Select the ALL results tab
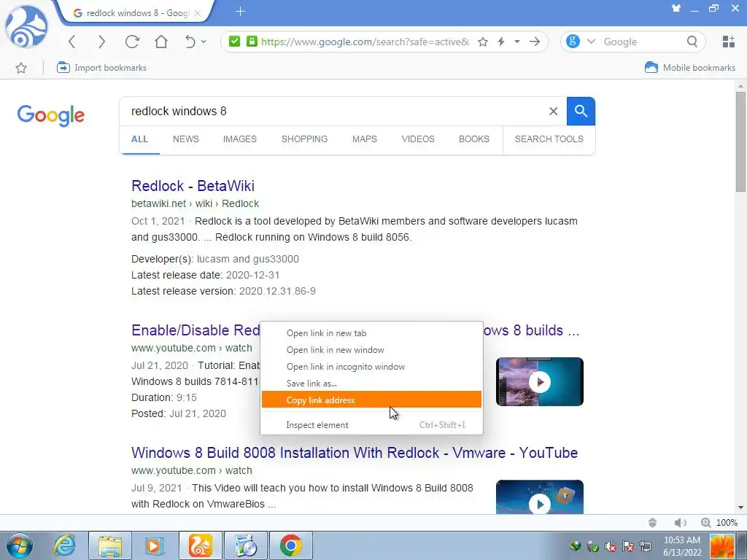 click(139, 139)
